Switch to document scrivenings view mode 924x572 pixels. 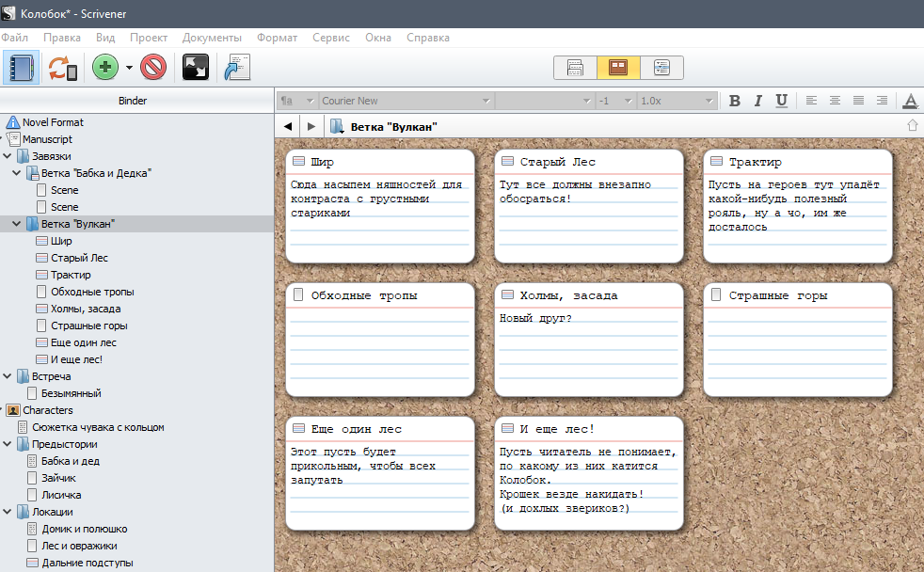(576, 68)
